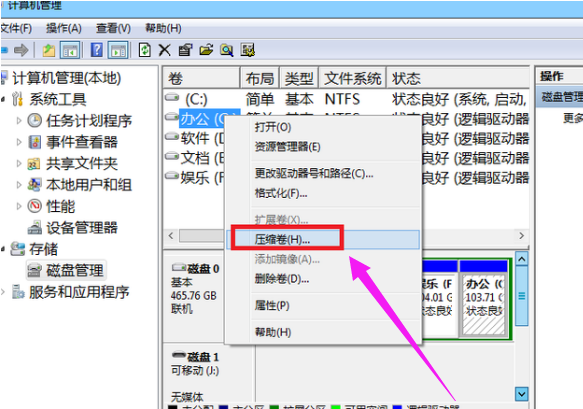
Task: Choose 资源管理器(E) from context menu
Action: click(287, 146)
